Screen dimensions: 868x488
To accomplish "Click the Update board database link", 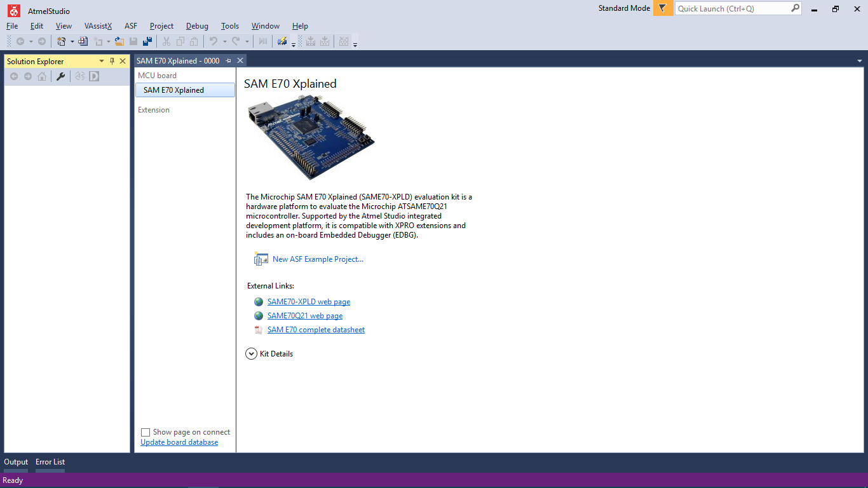I will click(179, 442).
